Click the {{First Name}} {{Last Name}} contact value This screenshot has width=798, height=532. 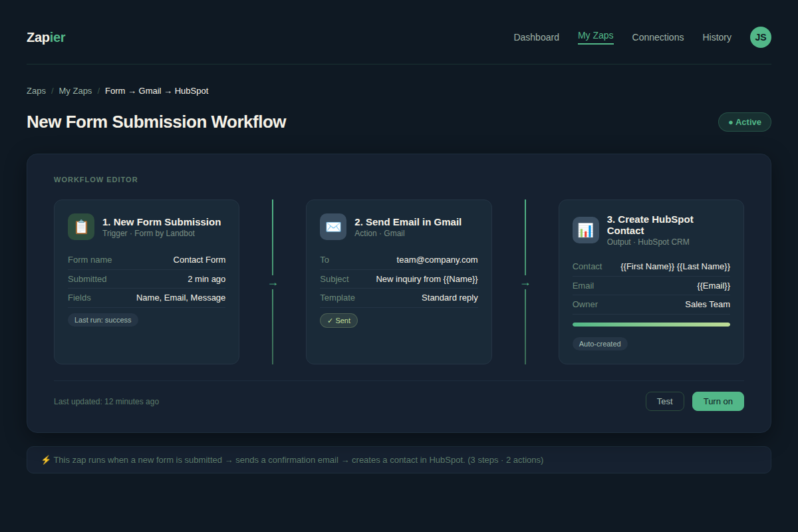tap(676, 267)
